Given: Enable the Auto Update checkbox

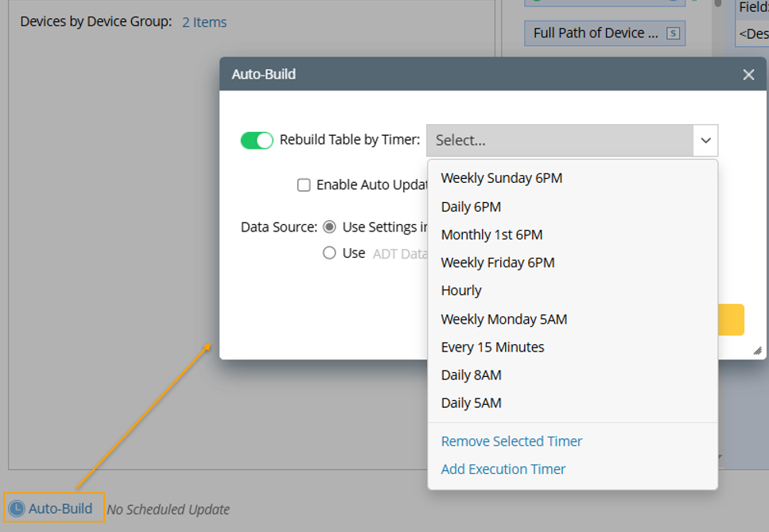Looking at the screenshot, I should [304, 185].
